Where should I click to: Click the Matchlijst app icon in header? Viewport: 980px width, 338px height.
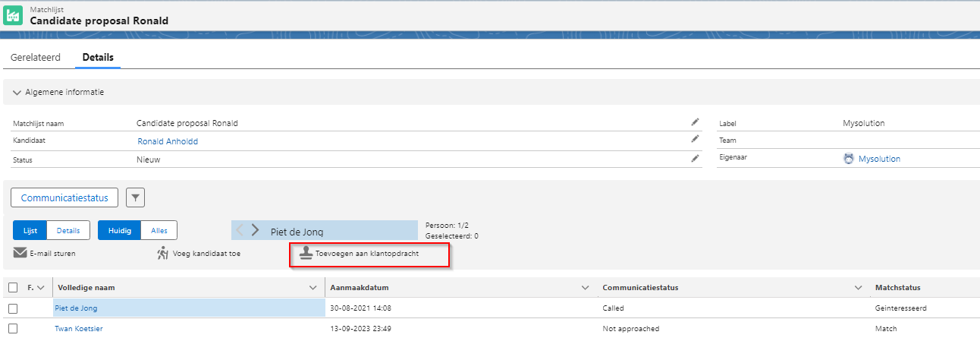(x=14, y=15)
